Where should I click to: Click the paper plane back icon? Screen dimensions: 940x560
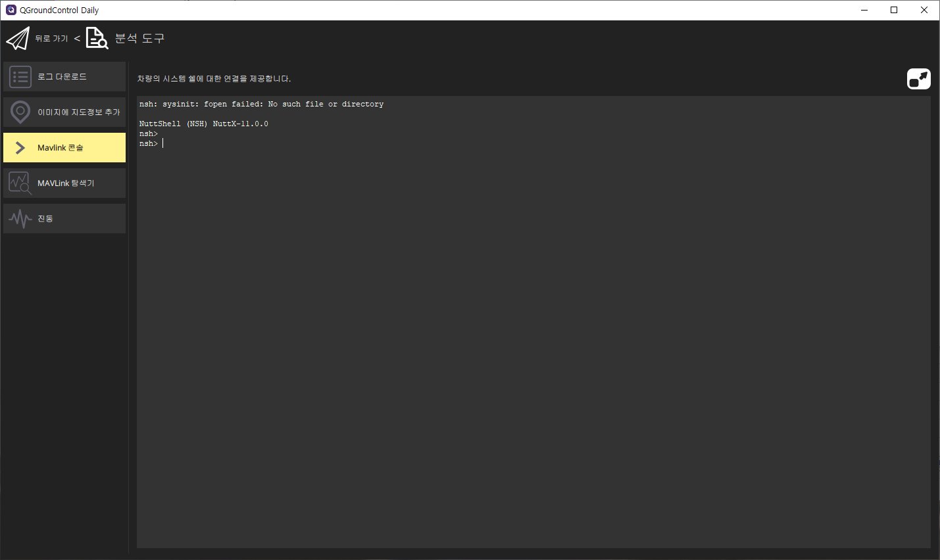(18, 39)
